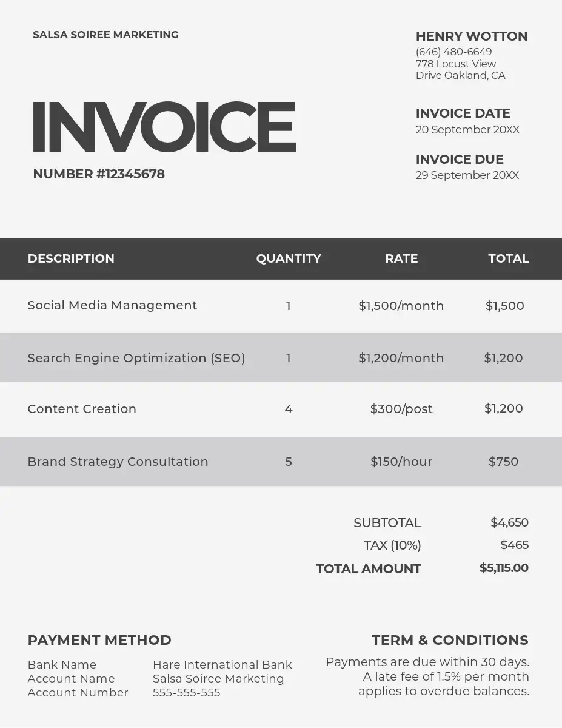The image size is (562, 728).
Task: Click the Henry Wotton client name
Action: click(x=471, y=36)
